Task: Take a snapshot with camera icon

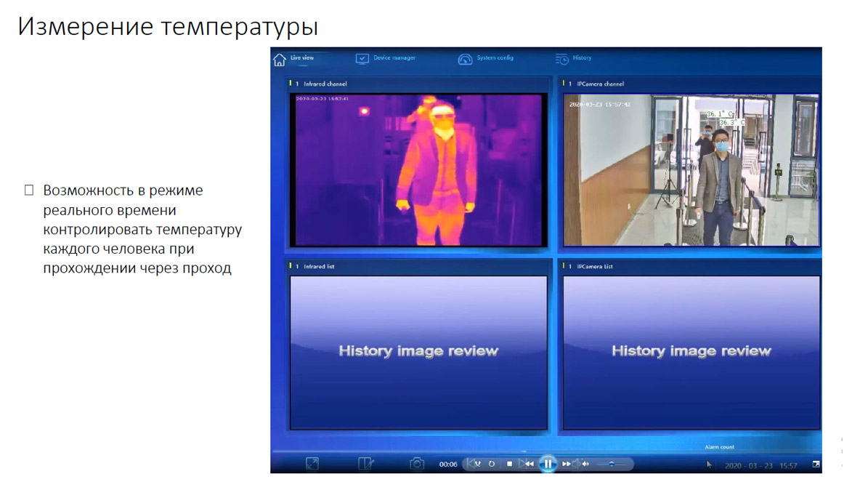Action: coord(417,464)
